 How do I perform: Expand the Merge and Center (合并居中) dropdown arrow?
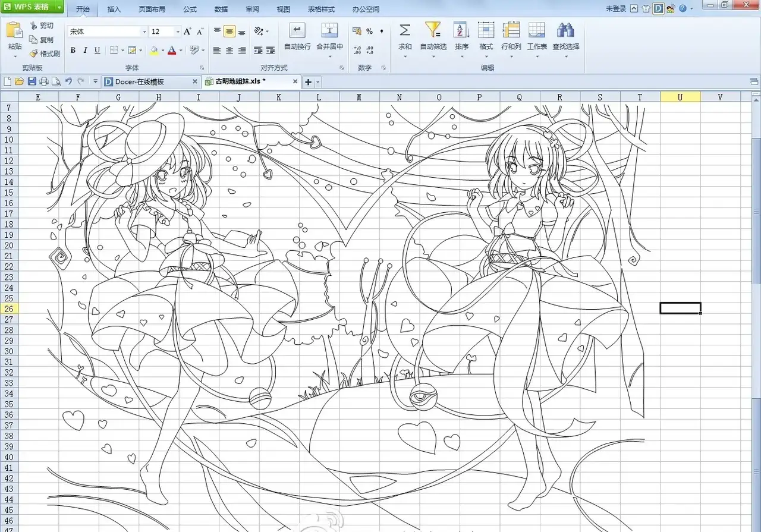329,56
